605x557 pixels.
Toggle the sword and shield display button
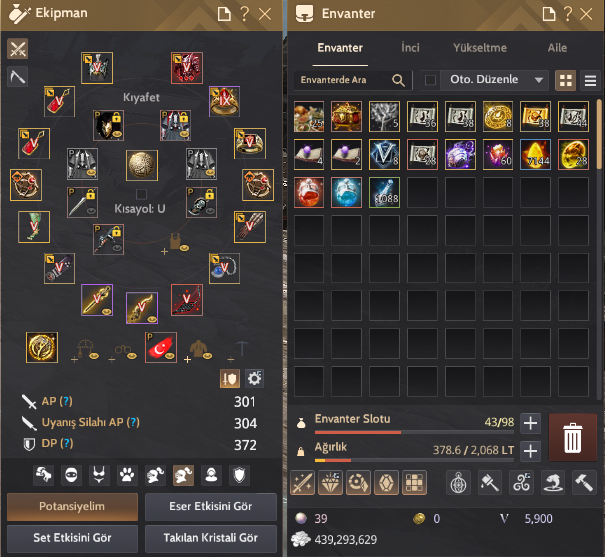(x=230, y=378)
